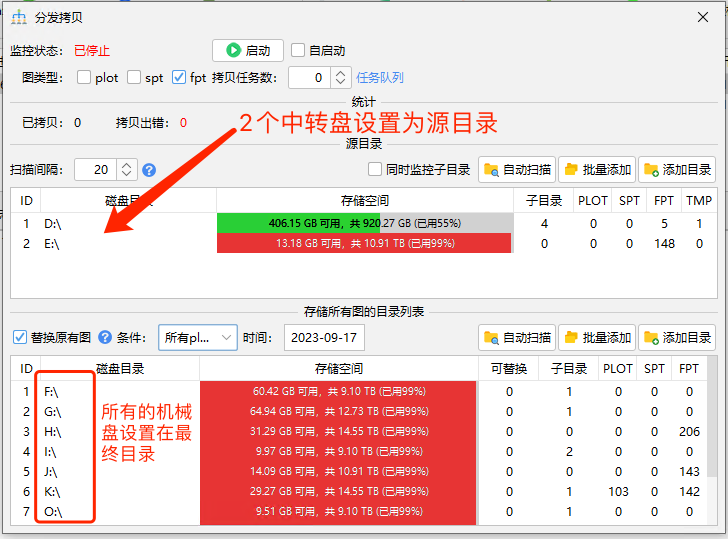Uncheck the fpt image type checkbox
728x539 pixels.
coord(179,77)
